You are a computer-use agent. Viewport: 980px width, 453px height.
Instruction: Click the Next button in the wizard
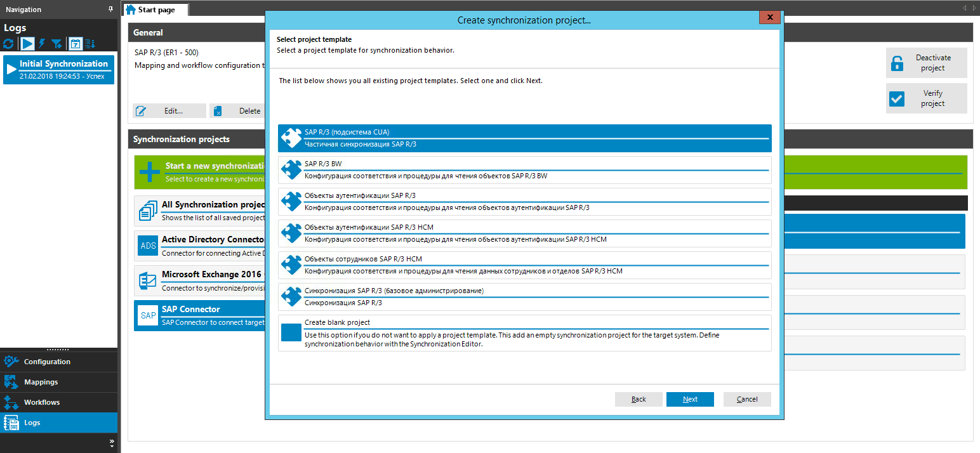[690, 399]
